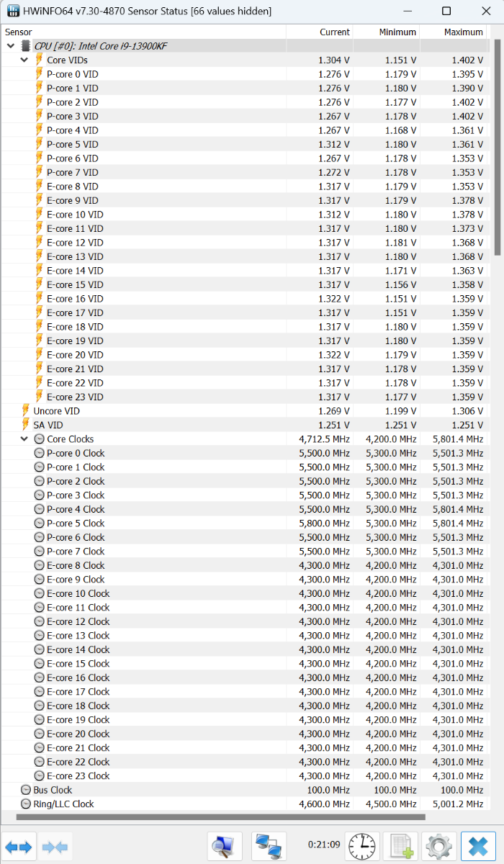Click the P-core 0 VID bolt icon
The image size is (504, 864).
pyautogui.click(x=39, y=74)
